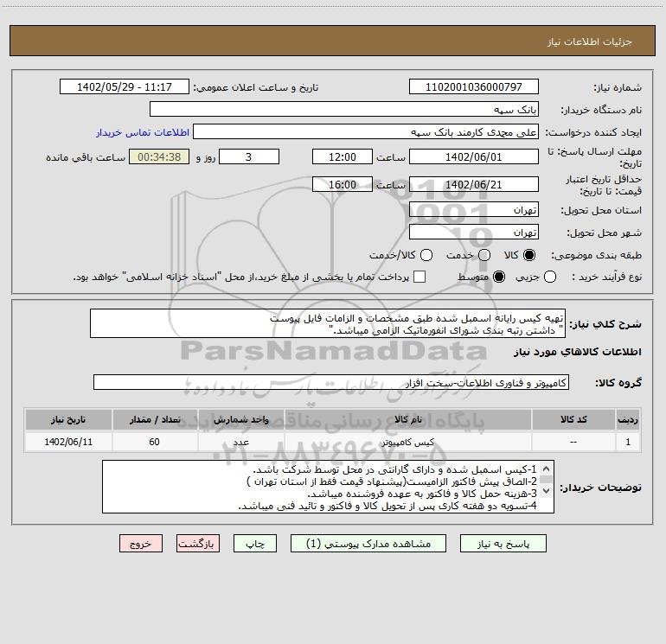Toggle Islamic treasury documents payment checkbox

click(419, 277)
